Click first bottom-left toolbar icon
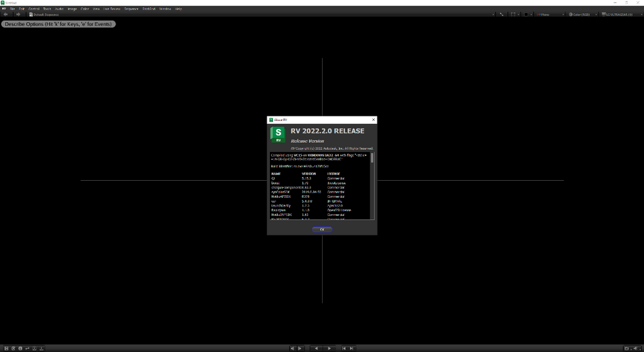 pos(6,348)
